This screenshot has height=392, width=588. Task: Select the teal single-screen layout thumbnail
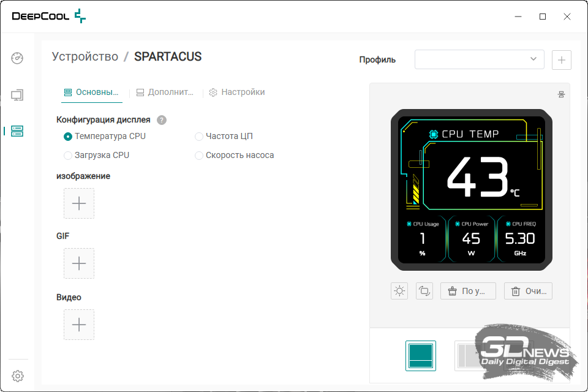(x=421, y=356)
